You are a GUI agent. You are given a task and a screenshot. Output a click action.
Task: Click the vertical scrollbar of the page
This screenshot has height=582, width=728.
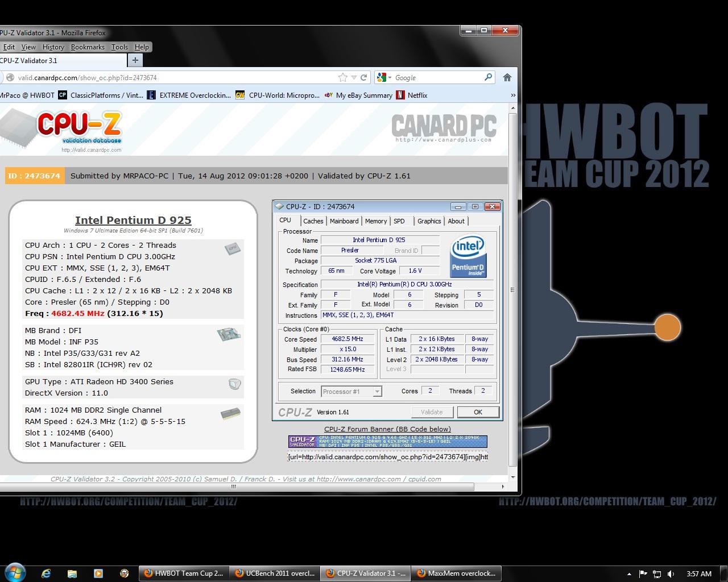coord(513,290)
